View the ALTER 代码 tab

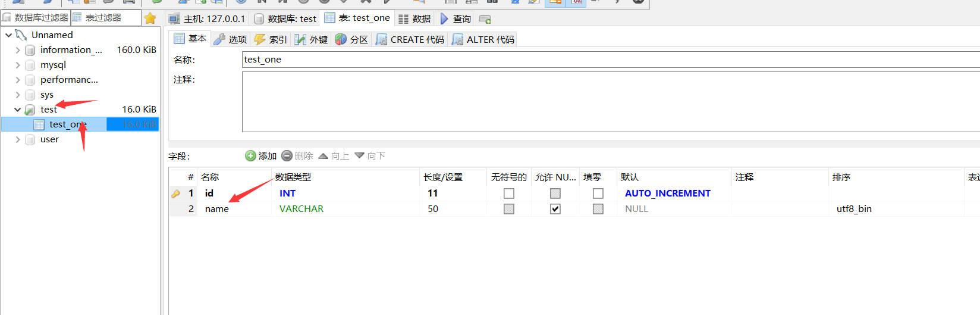click(x=483, y=40)
